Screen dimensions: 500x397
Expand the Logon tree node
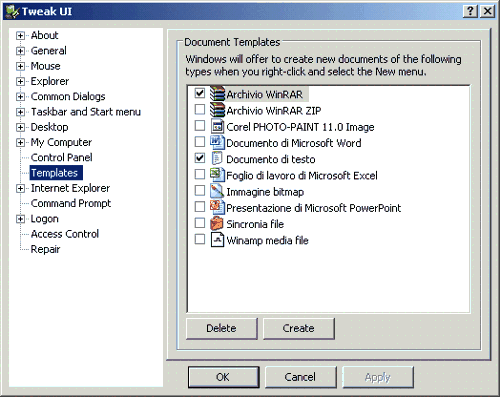click(20, 219)
